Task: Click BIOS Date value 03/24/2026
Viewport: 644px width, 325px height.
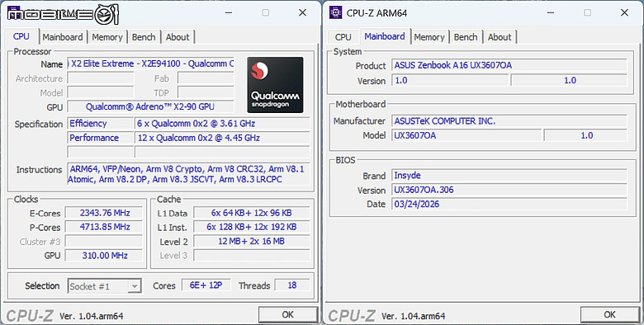Action: (x=509, y=204)
